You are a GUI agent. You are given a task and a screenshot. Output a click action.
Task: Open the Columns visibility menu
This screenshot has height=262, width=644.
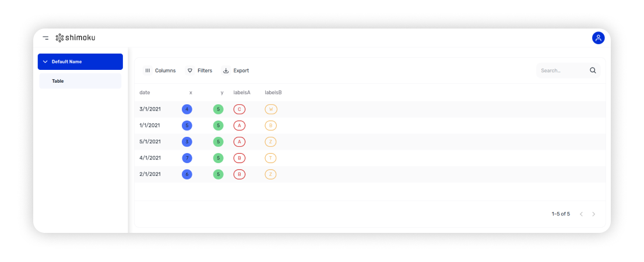pos(160,70)
